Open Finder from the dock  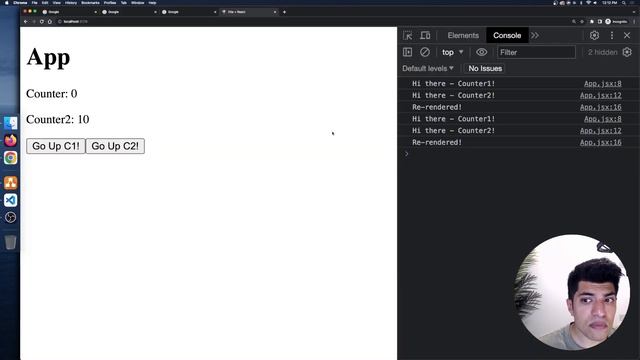pyautogui.click(x=11, y=123)
